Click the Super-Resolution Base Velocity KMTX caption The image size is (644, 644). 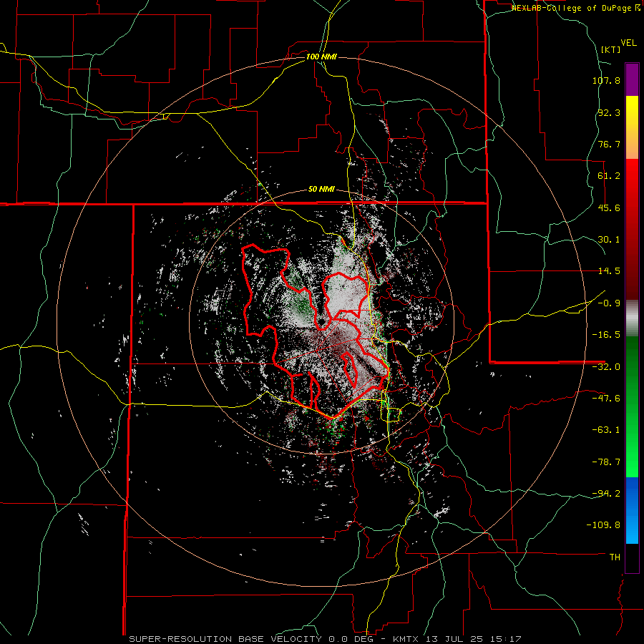(x=325, y=639)
